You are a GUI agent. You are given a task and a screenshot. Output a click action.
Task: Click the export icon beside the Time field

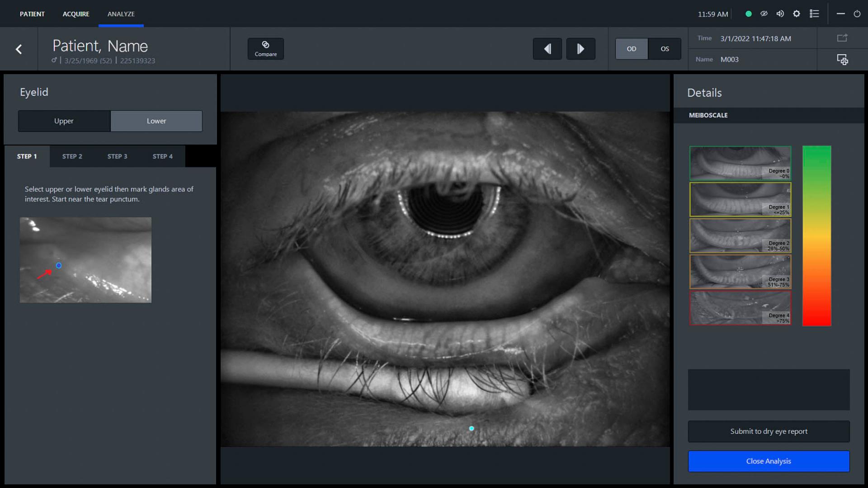842,38
